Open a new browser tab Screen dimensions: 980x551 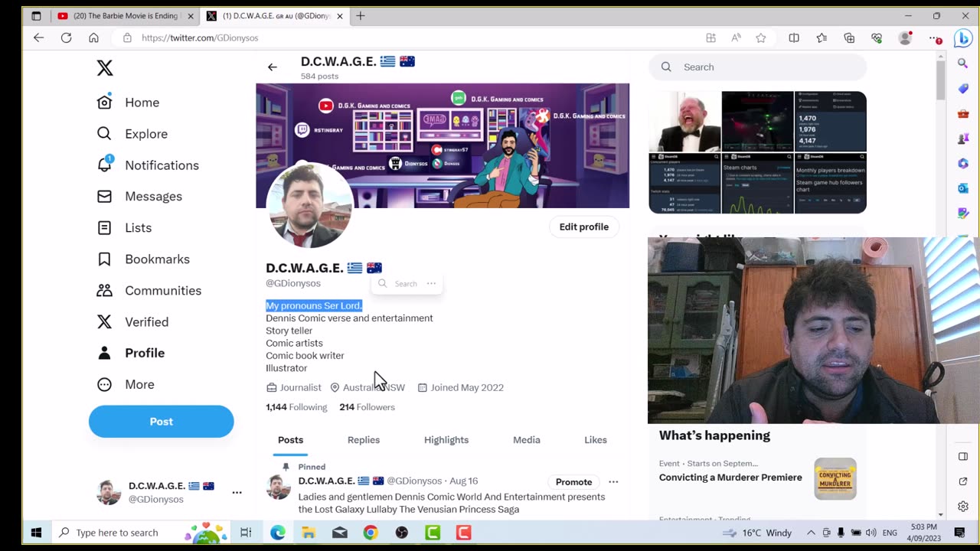361,16
